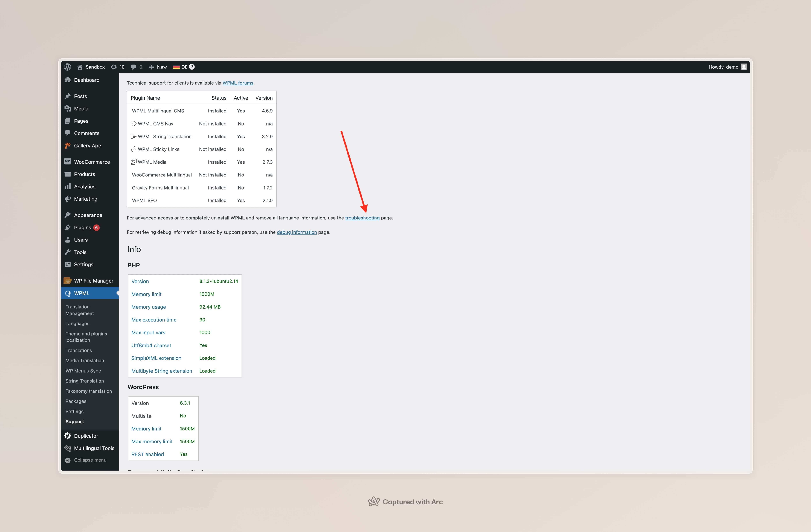Click the Utf8mb4 charset label
Viewport: 811px width, 532px height.
(x=151, y=345)
